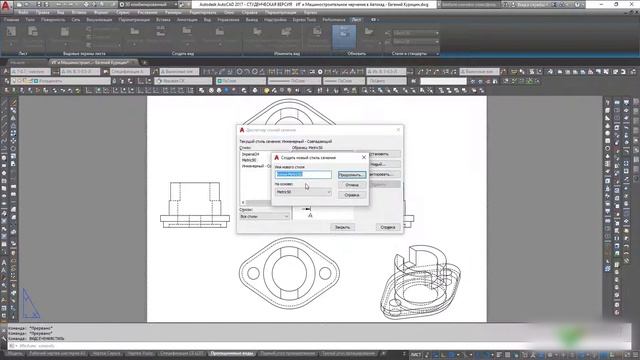Viewport: 640px width, 360px height.
Task: Select Metric50 in the styles list
Action: point(249,160)
